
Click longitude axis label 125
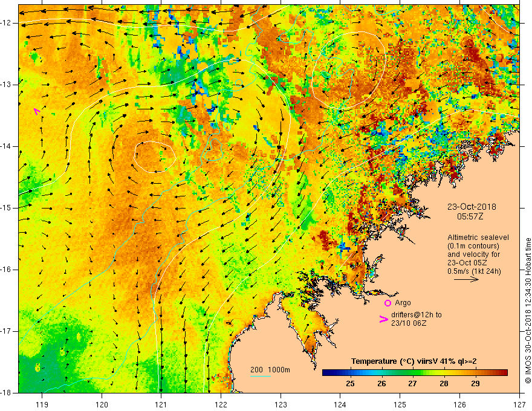pyautogui.click(x=400, y=404)
